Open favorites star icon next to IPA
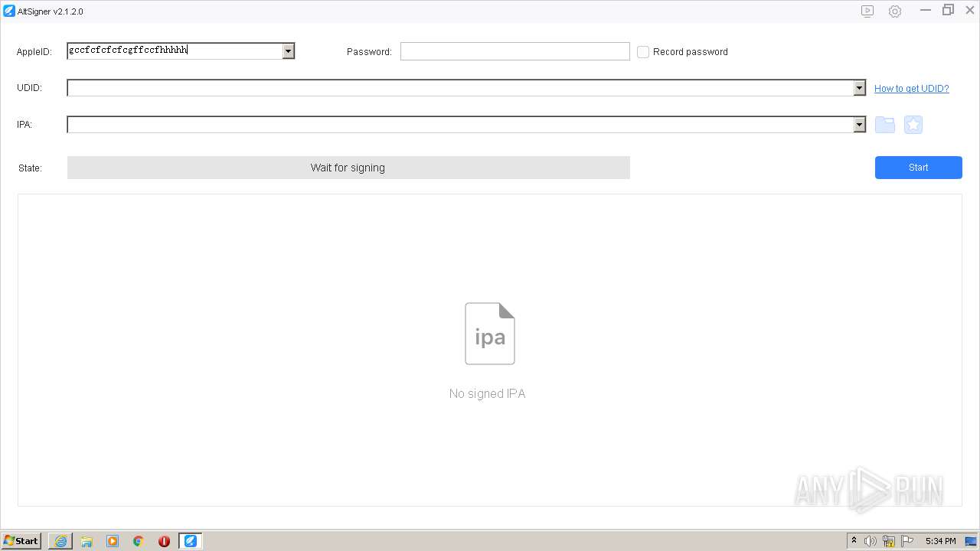The image size is (980, 551). tap(913, 125)
